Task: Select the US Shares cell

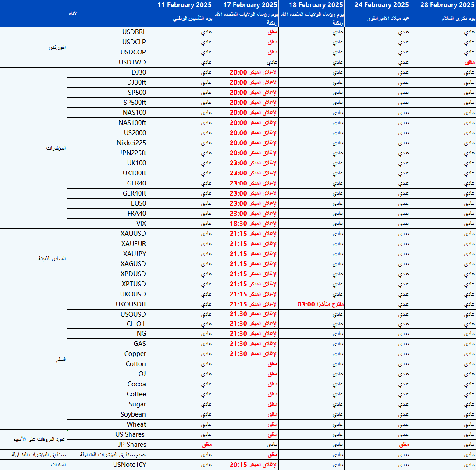Action: [x=107, y=434]
